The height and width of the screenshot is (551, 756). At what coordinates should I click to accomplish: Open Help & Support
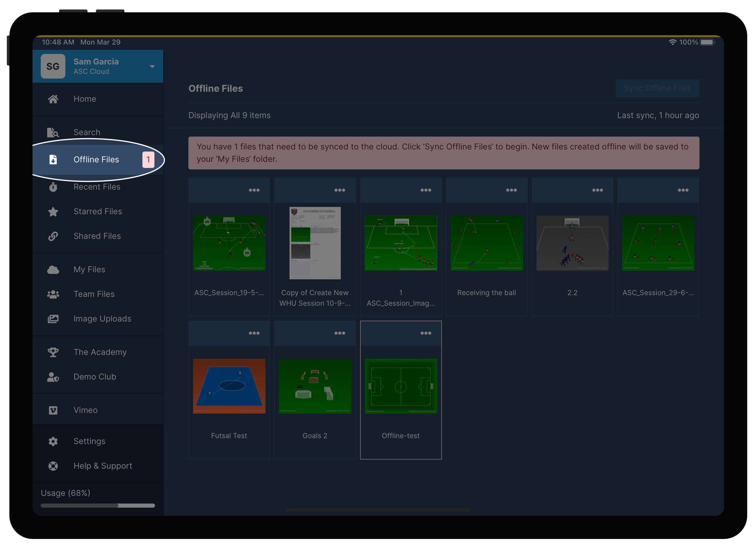point(103,466)
